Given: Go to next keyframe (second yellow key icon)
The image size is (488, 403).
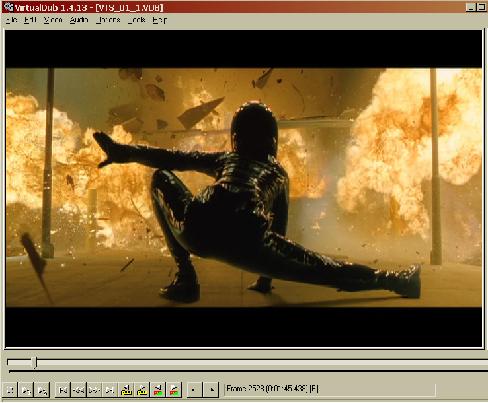Looking at the screenshot, I should [142, 389].
